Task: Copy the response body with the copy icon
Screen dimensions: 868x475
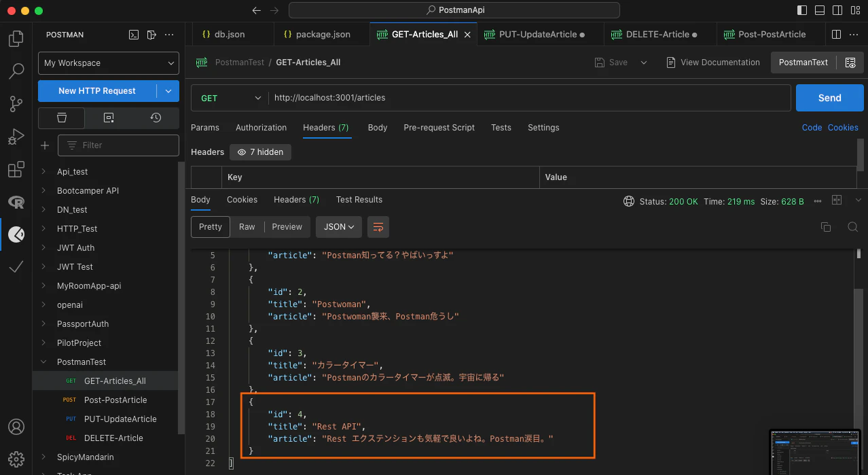Action: click(826, 227)
